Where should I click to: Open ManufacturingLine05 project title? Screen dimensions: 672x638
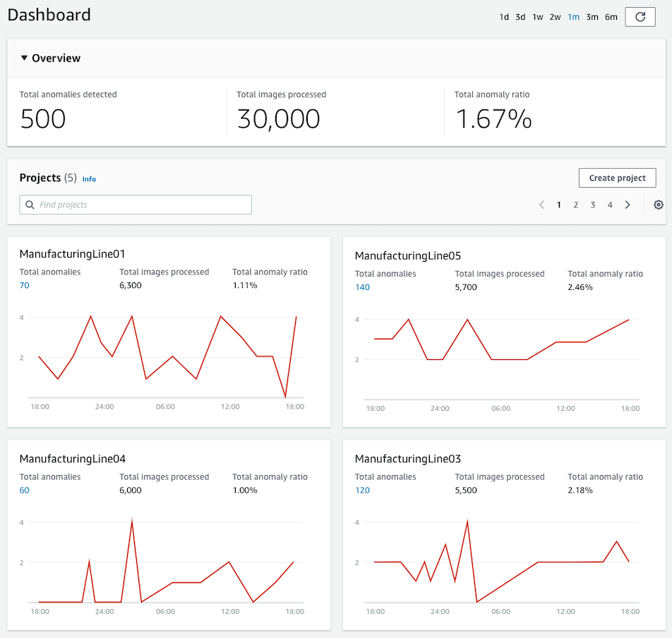pyautogui.click(x=408, y=255)
